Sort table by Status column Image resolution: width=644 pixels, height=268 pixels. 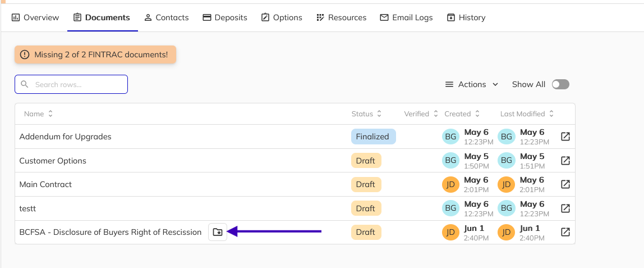[367, 114]
